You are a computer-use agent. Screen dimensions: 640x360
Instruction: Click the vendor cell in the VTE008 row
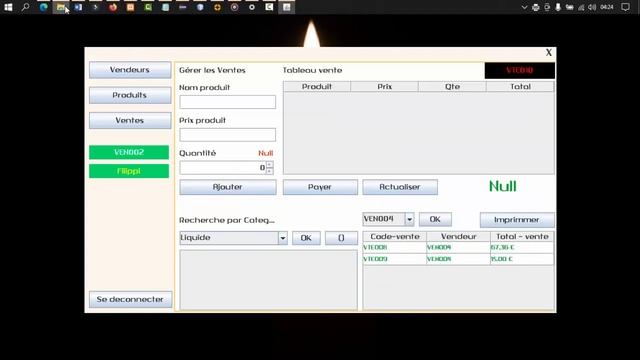(x=458, y=247)
